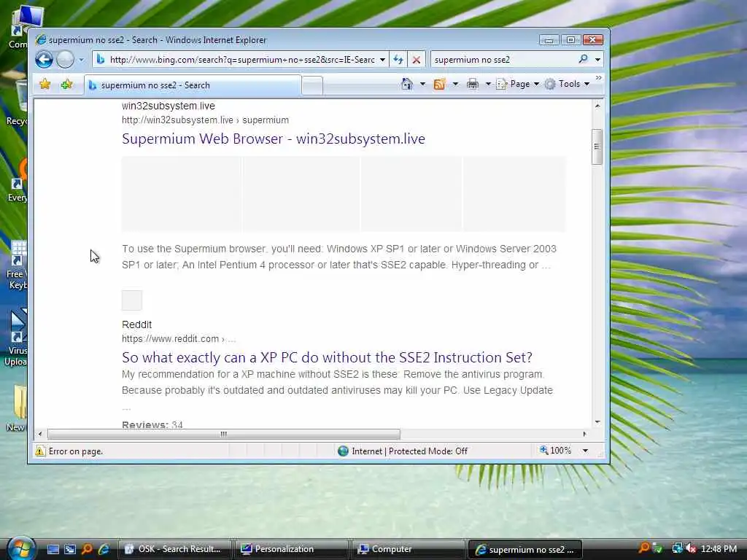Switch to the Personalization taskbar button

coord(291,549)
